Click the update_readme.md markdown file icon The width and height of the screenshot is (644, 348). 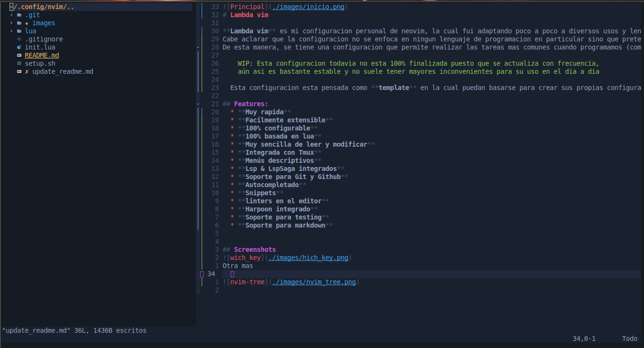(x=19, y=71)
